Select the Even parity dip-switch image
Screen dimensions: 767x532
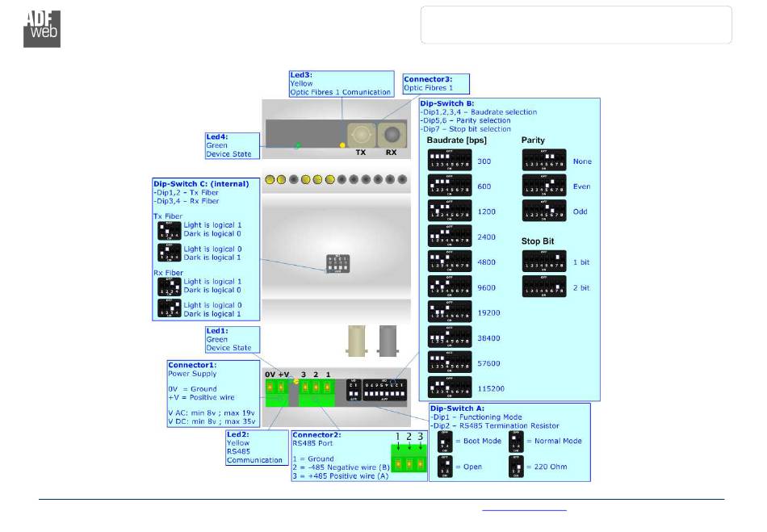point(544,186)
